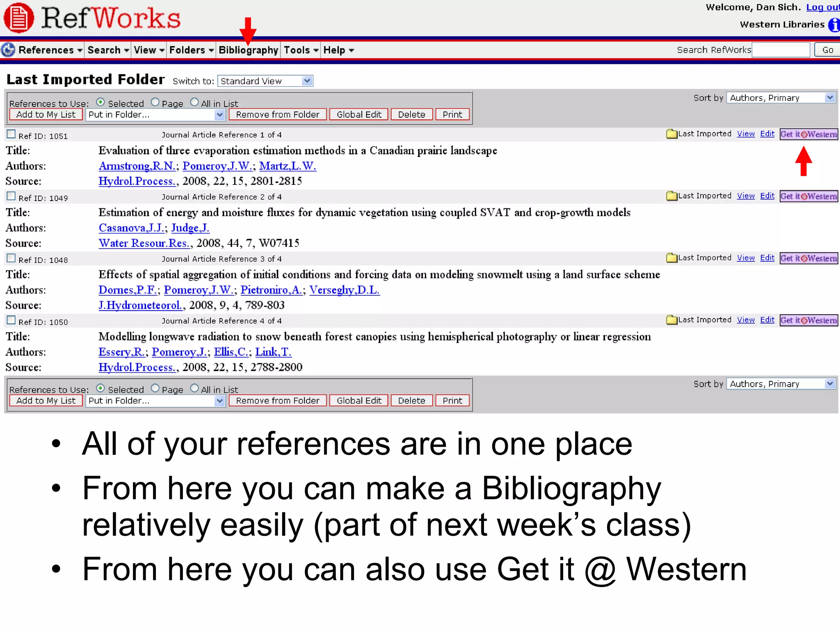The image size is (840, 630).
Task: Open the References menu
Action: click(x=50, y=50)
